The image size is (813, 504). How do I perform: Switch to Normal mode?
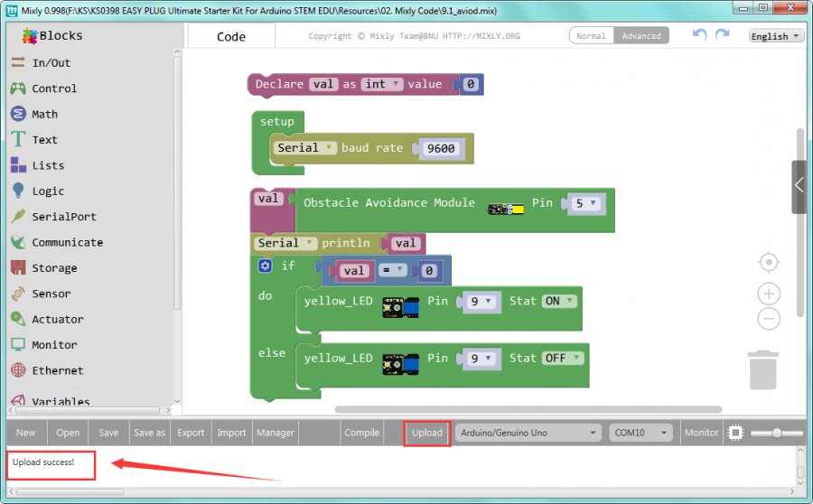click(x=591, y=36)
